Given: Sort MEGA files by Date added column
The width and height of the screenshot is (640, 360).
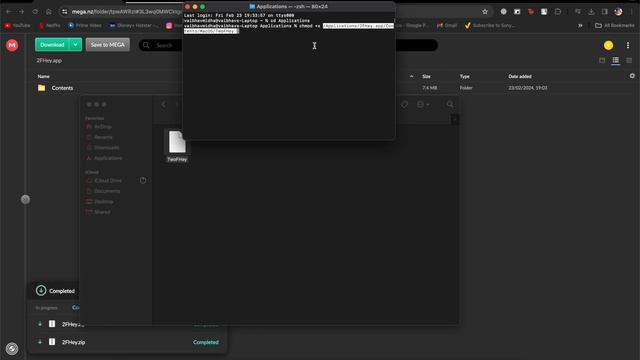Looking at the screenshot, I should pos(520,76).
